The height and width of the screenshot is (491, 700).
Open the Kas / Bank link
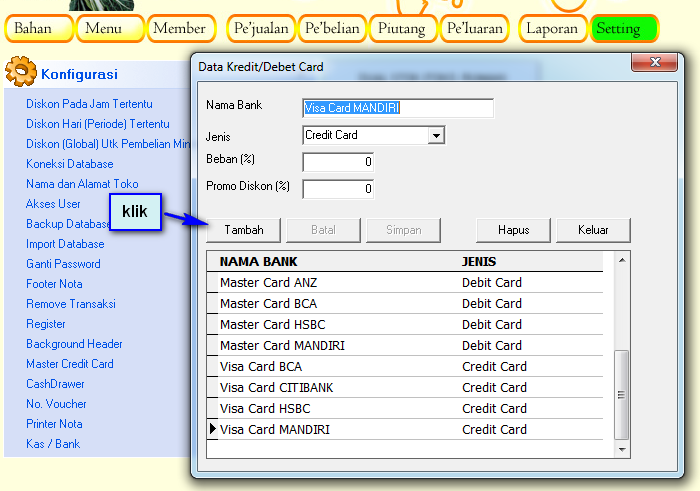pos(53,444)
